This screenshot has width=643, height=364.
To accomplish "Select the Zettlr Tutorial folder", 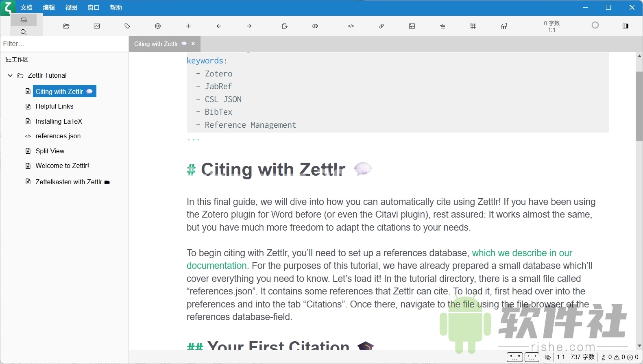I will click(47, 75).
